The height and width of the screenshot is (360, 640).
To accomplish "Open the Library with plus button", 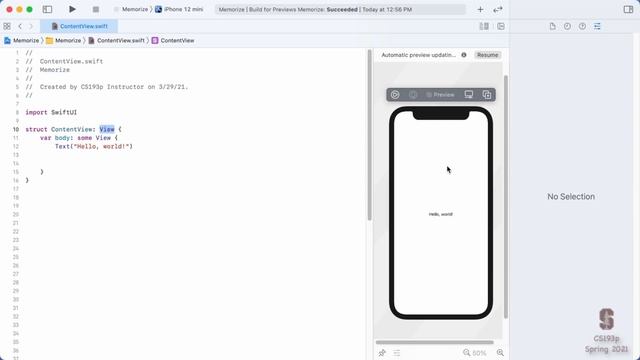I will [x=480, y=9].
